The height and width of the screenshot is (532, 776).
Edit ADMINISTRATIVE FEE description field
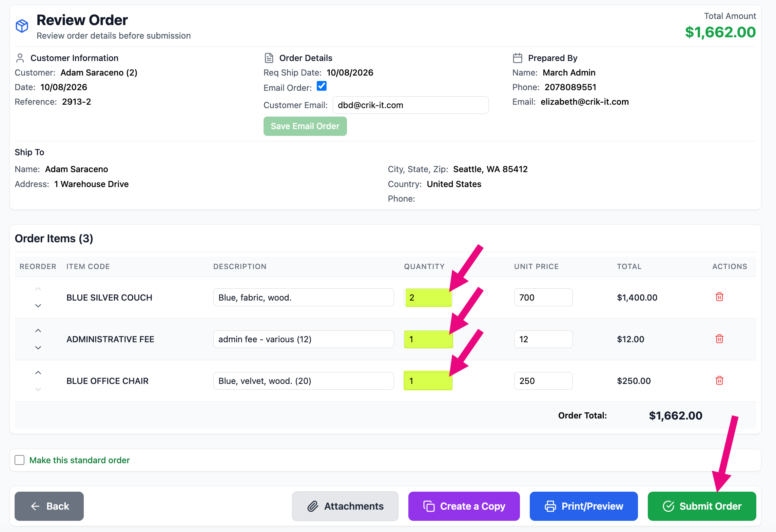[304, 339]
